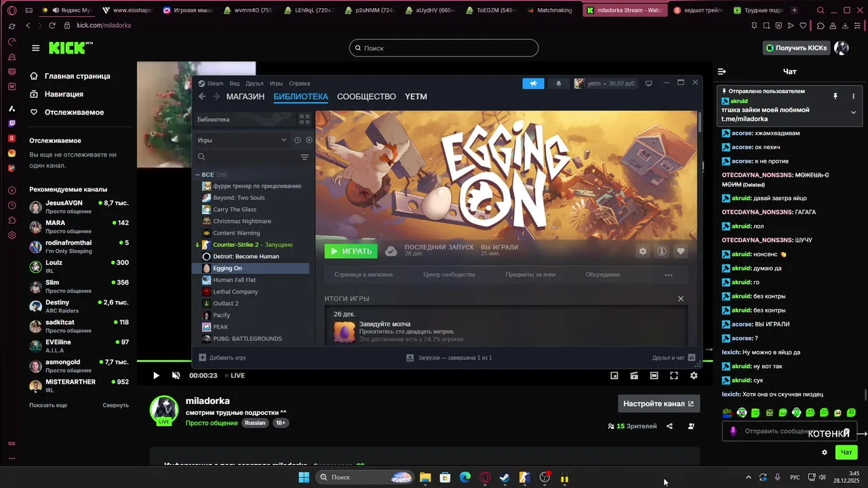The width and height of the screenshot is (868, 488).
Task: Open video player settings gear
Action: (694, 375)
